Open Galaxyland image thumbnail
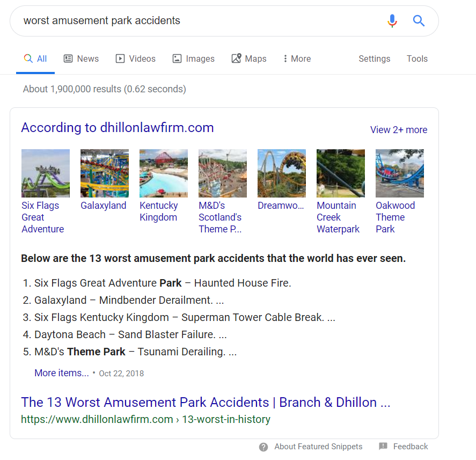 click(105, 173)
